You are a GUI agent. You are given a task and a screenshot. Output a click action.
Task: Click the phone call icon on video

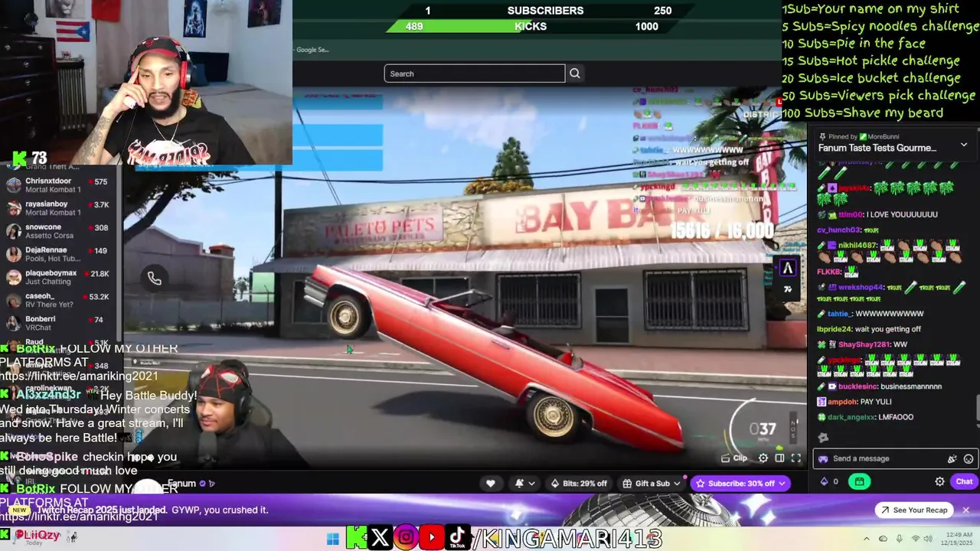pyautogui.click(x=155, y=279)
